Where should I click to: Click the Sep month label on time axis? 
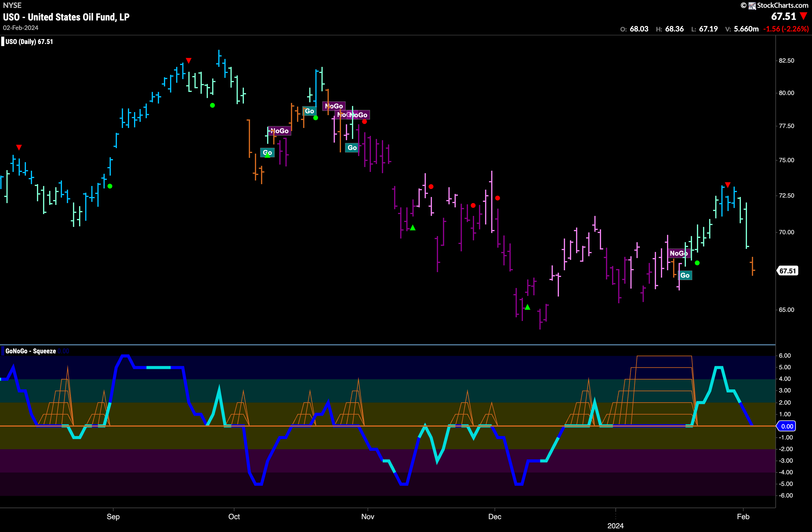point(113,517)
